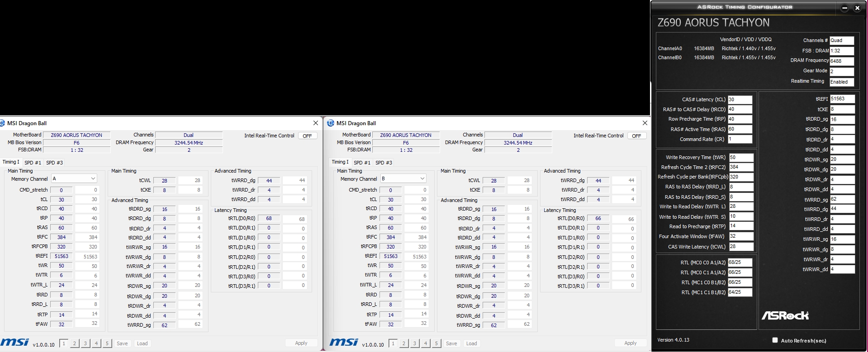Select profile 4 in Channel B Dragon Ball window
Viewport: 868px width, 352px height.
pos(426,343)
